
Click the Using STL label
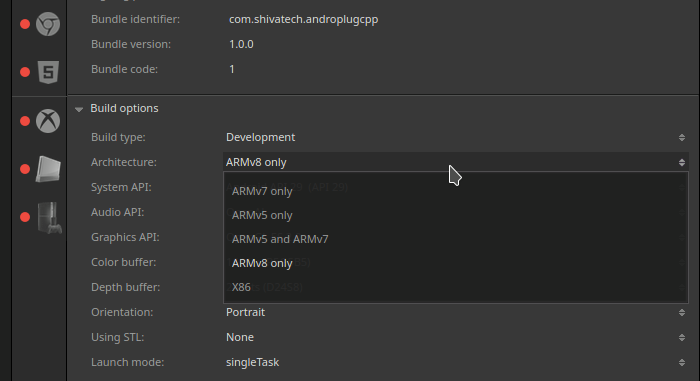pos(117,337)
